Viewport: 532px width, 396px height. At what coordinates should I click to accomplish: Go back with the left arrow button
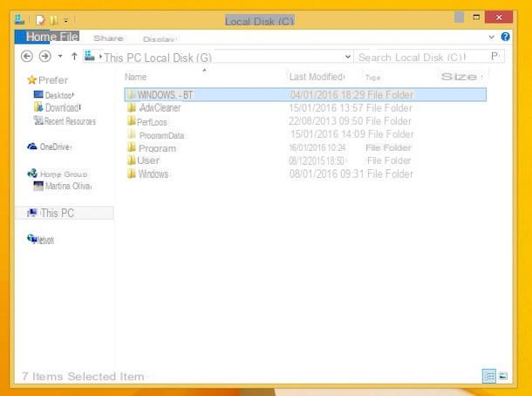click(27, 57)
